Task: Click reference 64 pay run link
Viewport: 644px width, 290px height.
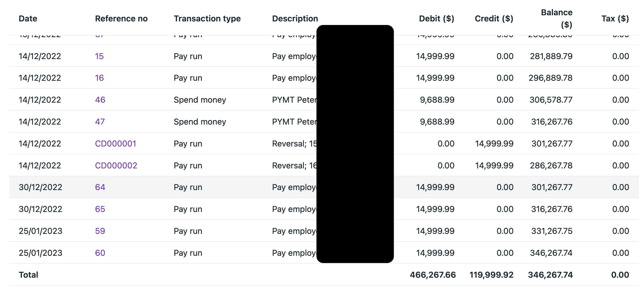Action: tap(100, 187)
